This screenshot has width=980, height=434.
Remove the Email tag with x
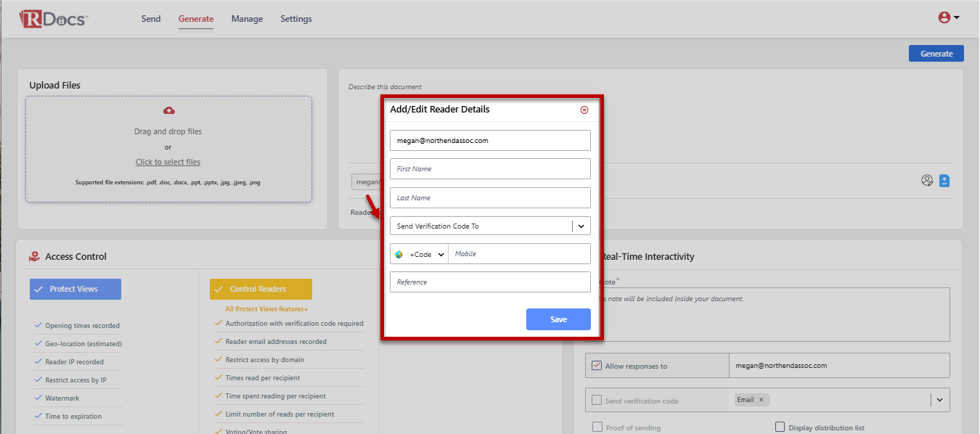point(761,400)
